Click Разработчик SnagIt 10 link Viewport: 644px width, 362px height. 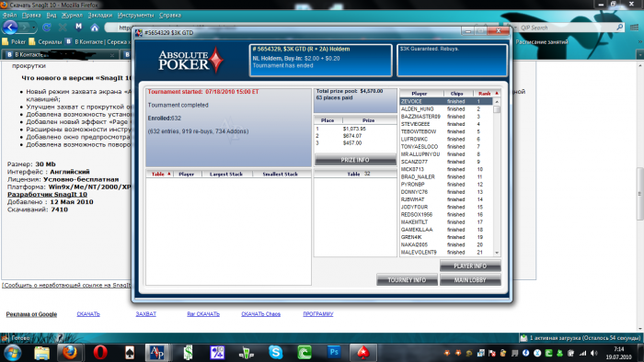pyautogui.click(x=47, y=195)
